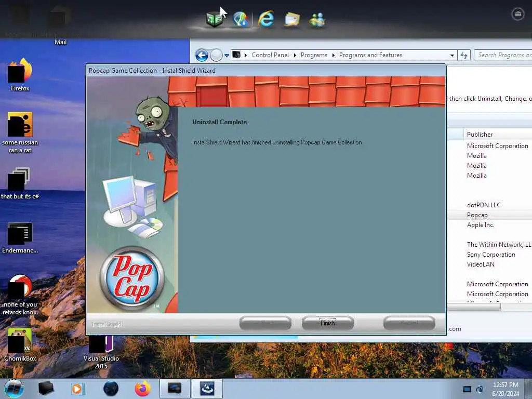Open the Visual Studio 2015 desktop shortcut
The height and width of the screenshot is (399, 532).
(101, 351)
